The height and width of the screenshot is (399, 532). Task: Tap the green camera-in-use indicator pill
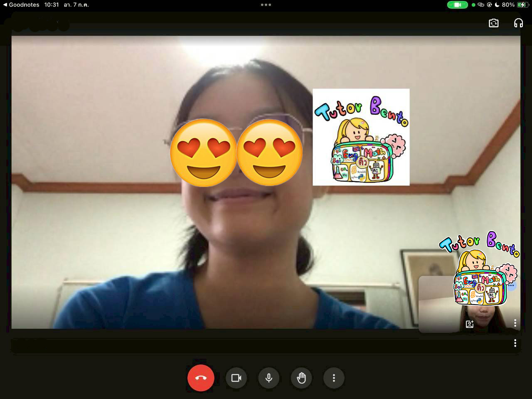pos(457,5)
